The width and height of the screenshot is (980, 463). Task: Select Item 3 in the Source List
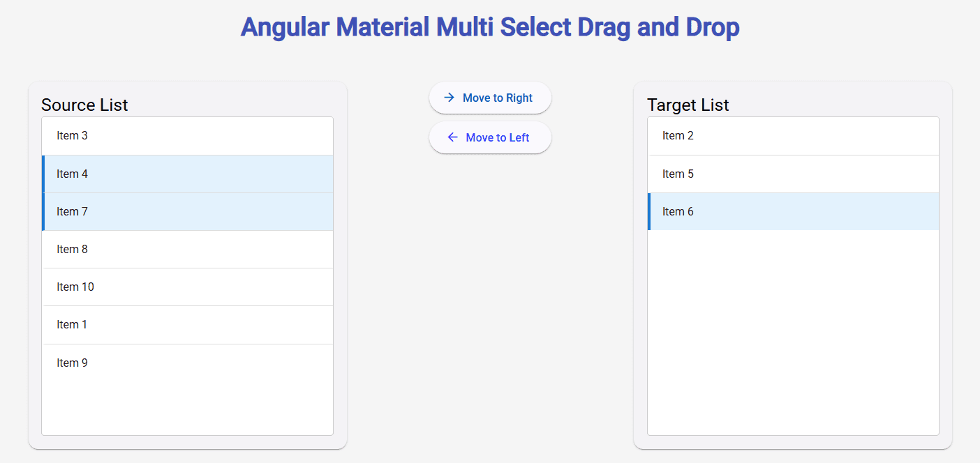187,135
